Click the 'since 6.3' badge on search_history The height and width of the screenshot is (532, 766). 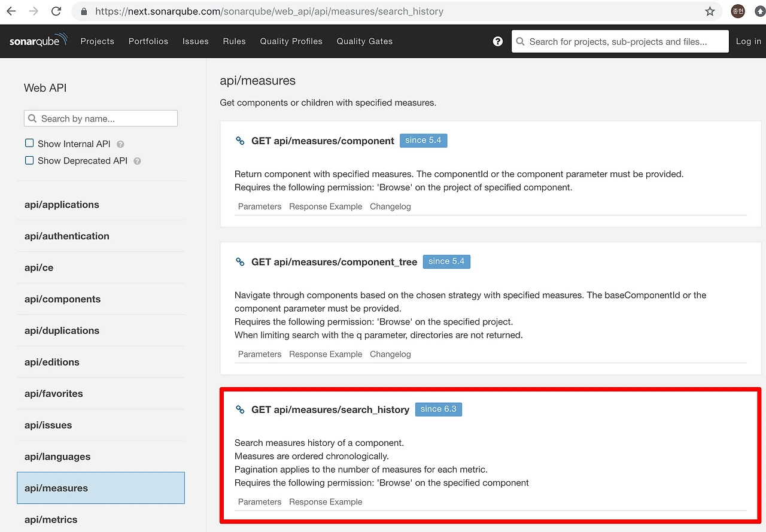439,409
